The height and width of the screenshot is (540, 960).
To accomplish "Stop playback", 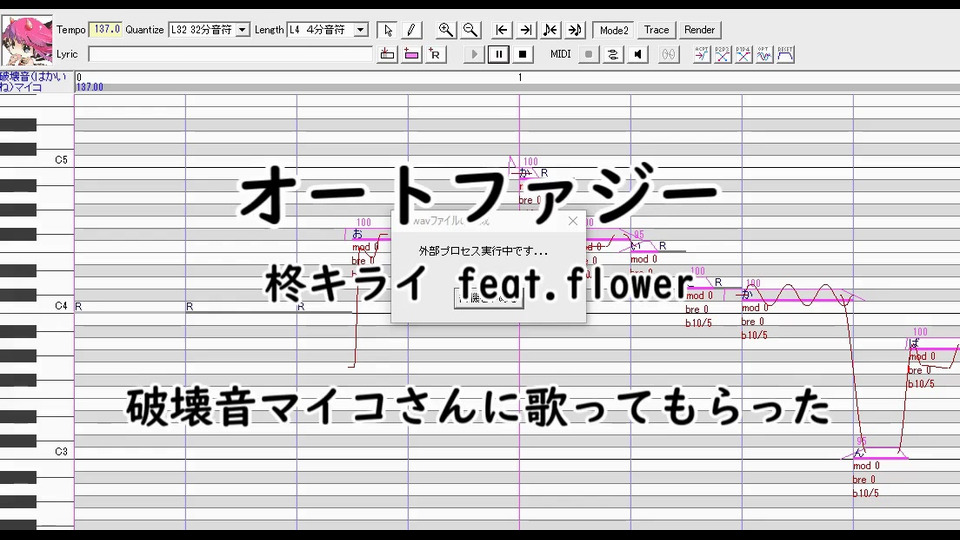I will pos(522,54).
